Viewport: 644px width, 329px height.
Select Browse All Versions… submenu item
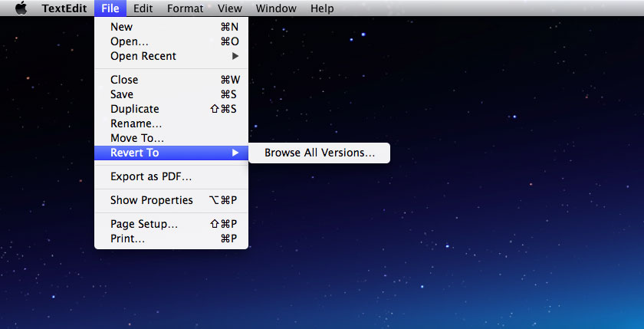(320, 153)
